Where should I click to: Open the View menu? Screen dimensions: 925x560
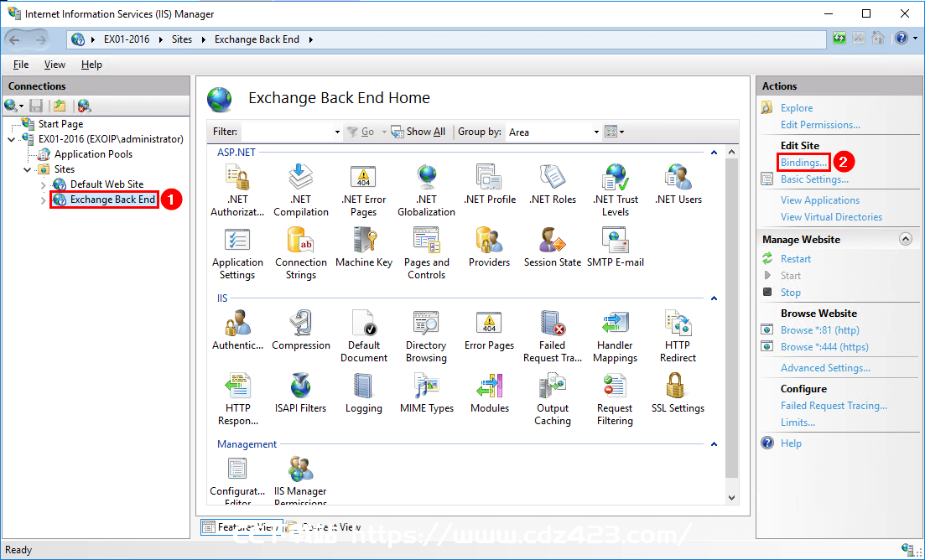point(55,65)
